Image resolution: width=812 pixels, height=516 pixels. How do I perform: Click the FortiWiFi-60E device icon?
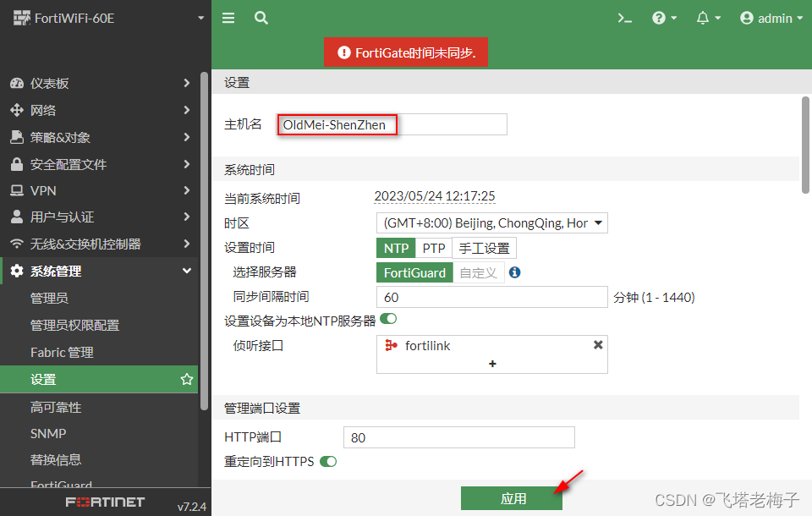21,18
